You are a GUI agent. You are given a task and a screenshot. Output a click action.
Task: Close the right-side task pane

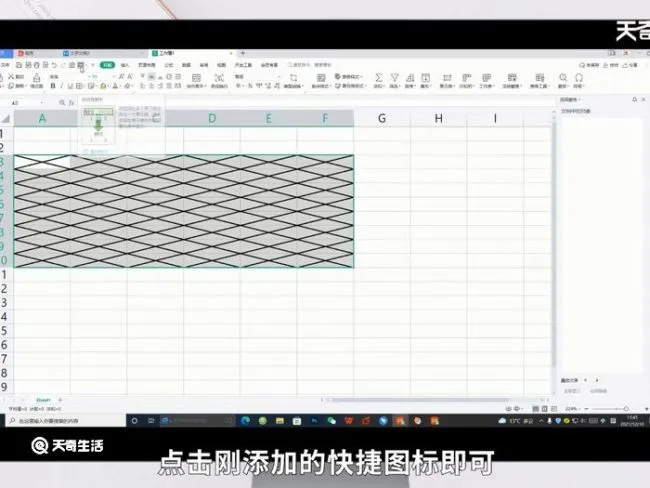click(x=643, y=100)
